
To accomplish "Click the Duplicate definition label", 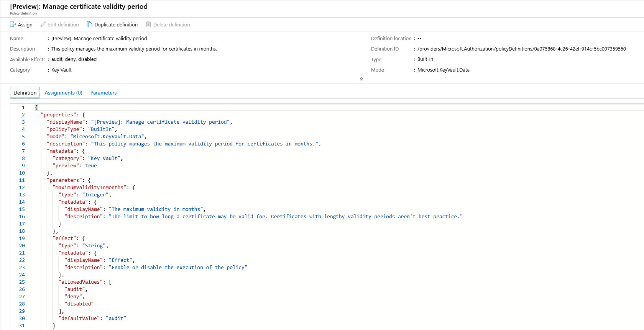I will click(116, 25).
